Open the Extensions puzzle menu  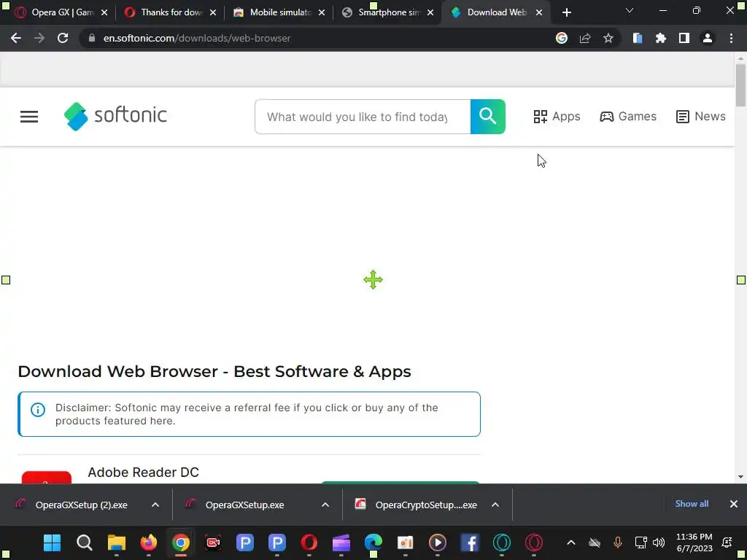pos(661,38)
